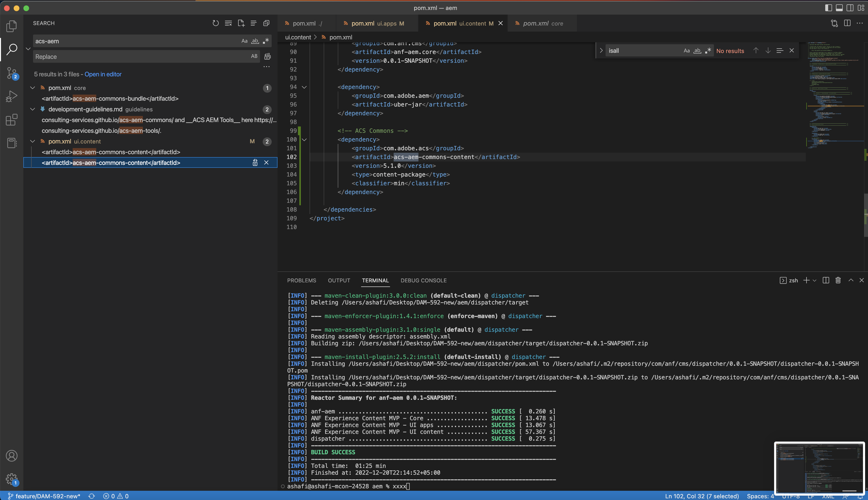The height and width of the screenshot is (500, 868).
Task: Open the Run and Debug view
Action: click(11, 97)
